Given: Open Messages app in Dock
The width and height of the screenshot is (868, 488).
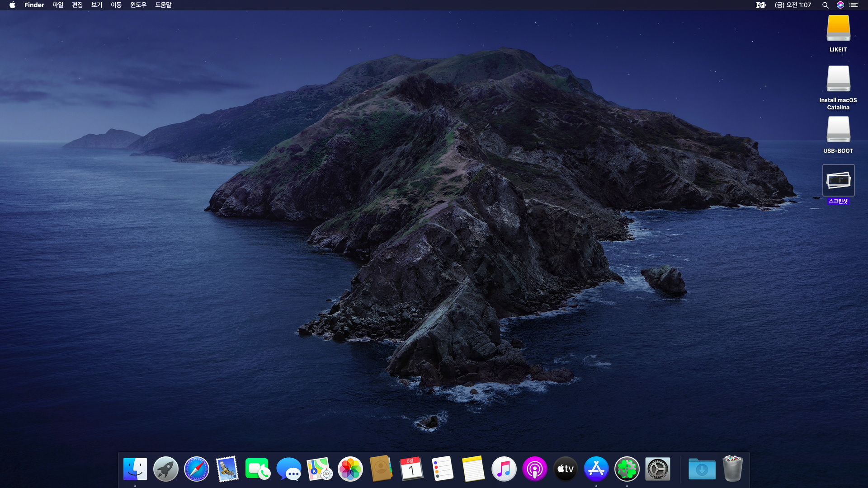Looking at the screenshot, I should pos(288,469).
